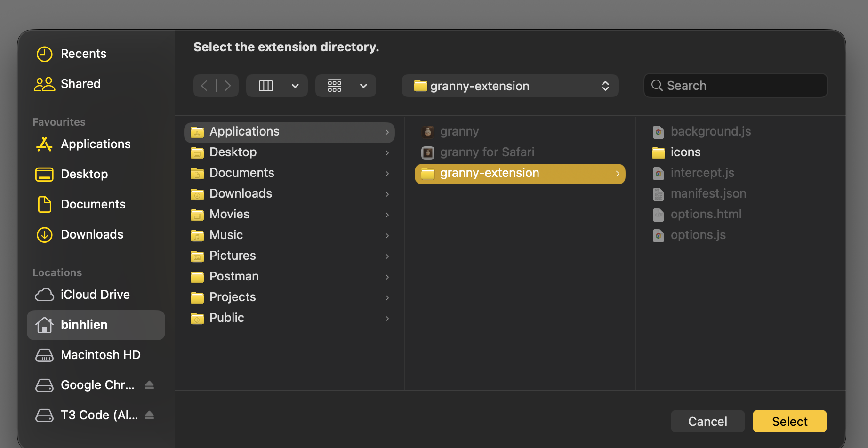Select the Public folder
868x448 pixels.
coord(289,318)
